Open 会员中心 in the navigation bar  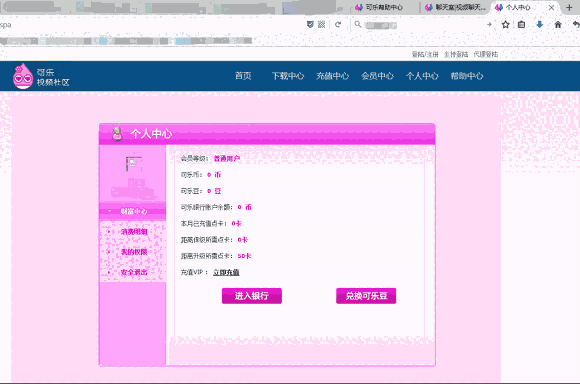[377, 76]
